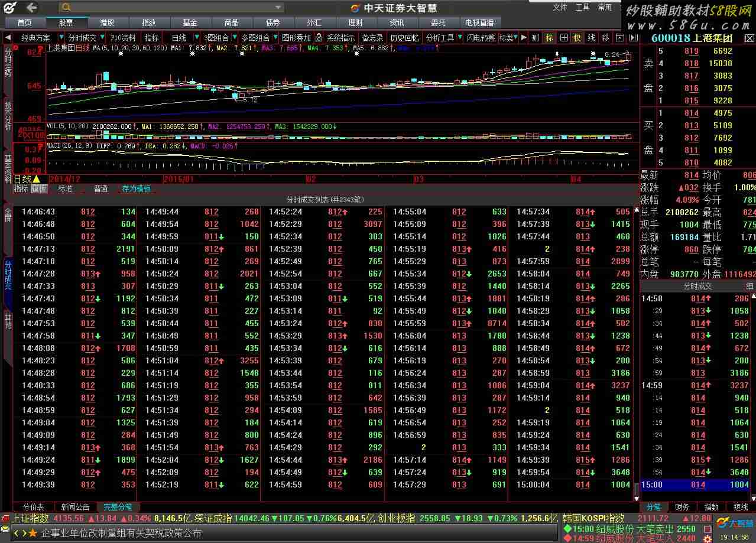The height and width of the screenshot is (543, 756).
Task: Click the yellow triangle beside 日线
Action: pyautogui.click(x=36, y=179)
